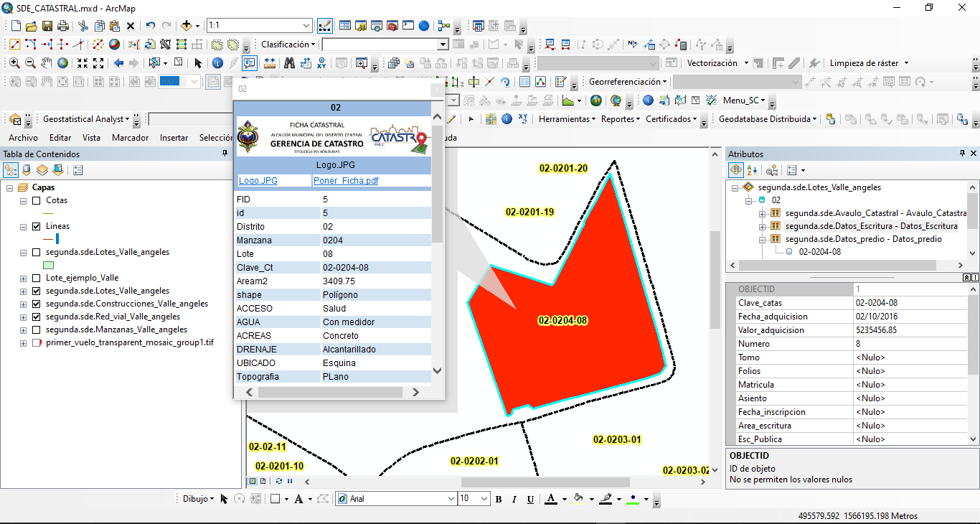Open the Archivo menu

pos(23,138)
